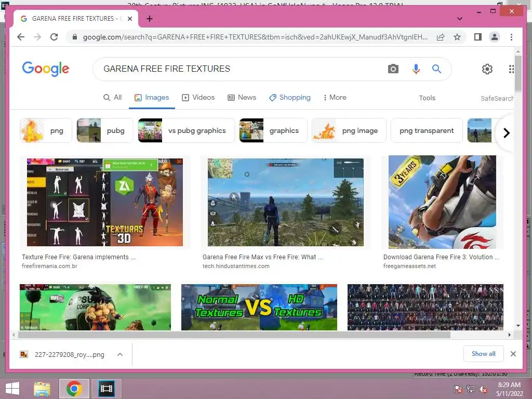532x399 pixels.
Task: Share this page icon in address bar
Action: tap(441, 37)
